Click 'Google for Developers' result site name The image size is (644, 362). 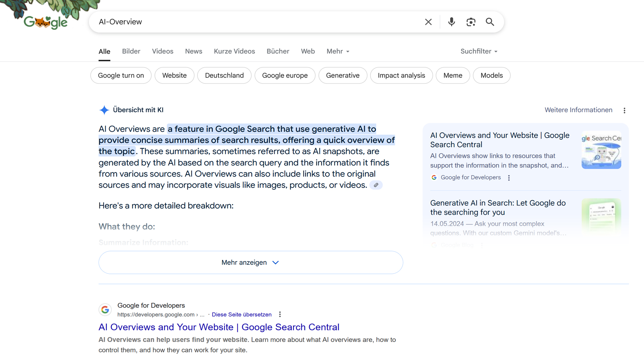pyautogui.click(x=151, y=305)
